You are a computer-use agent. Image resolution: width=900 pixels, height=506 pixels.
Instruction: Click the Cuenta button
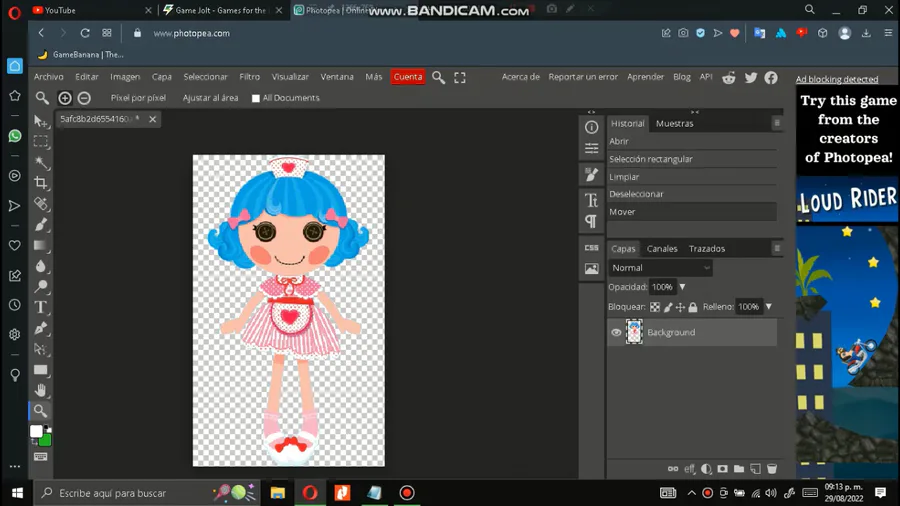pyautogui.click(x=408, y=77)
